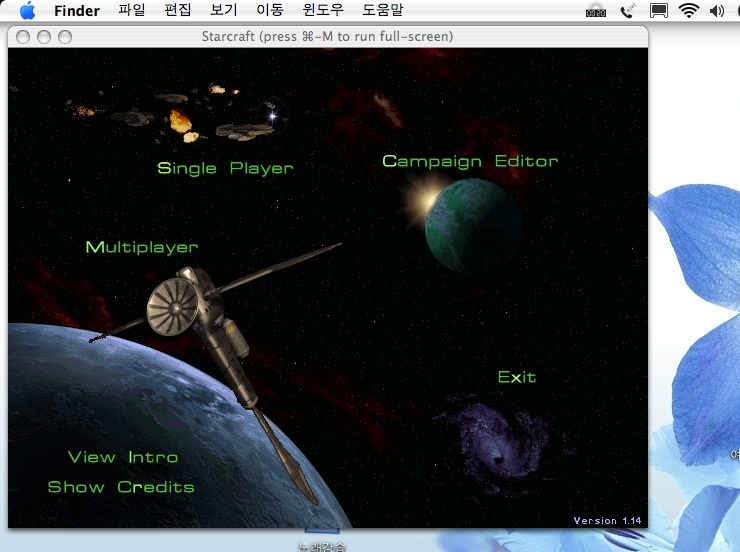The width and height of the screenshot is (740, 552).
Task: Open the Apple menu
Action: pyautogui.click(x=27, y=10)
